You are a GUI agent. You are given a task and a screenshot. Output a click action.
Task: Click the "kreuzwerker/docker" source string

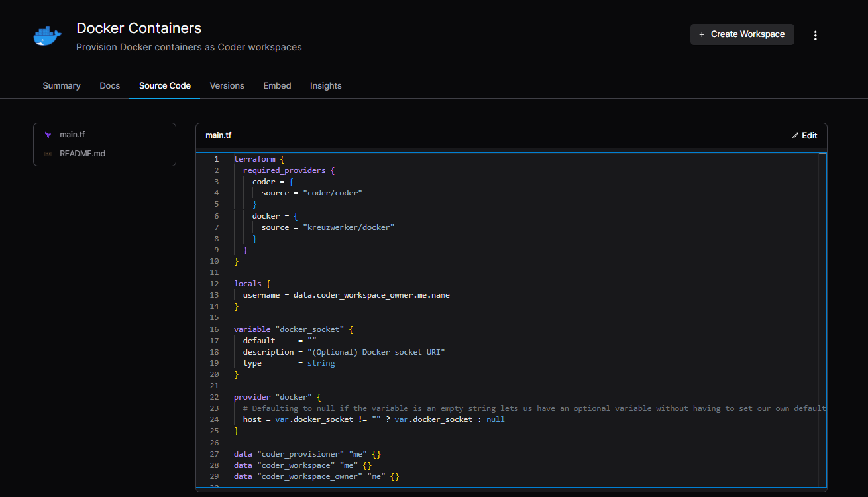pyautogui.click(x=349, y=227)
